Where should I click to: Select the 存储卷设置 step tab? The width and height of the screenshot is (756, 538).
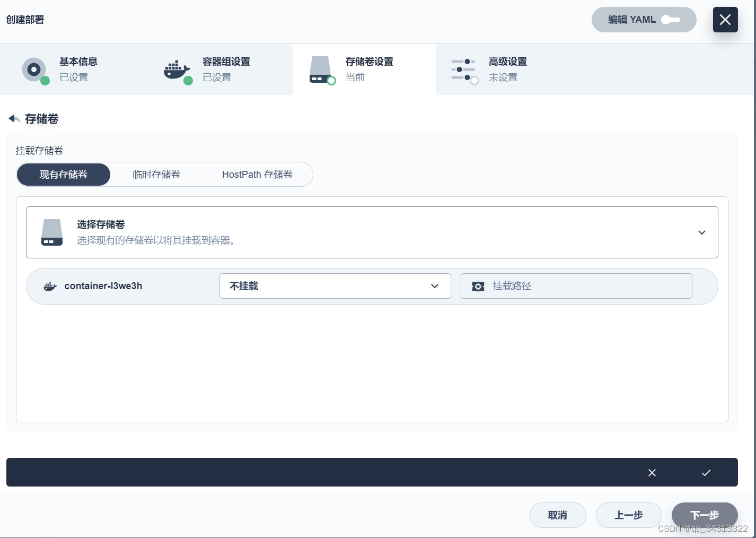pyautogui.click(x=364, y=70)
